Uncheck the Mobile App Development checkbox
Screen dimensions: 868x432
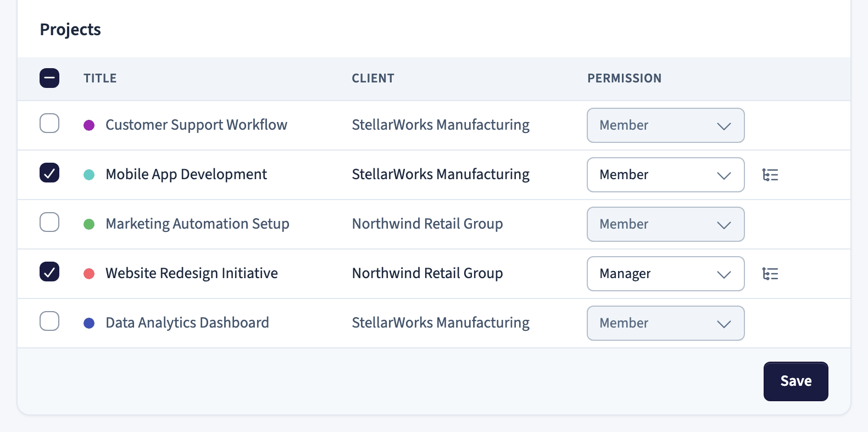click(49, 173)
